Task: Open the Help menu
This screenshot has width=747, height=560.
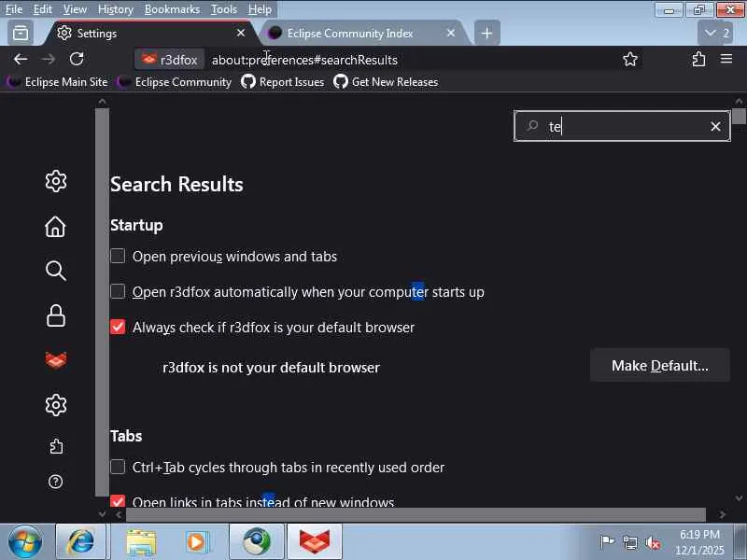Action: click(260, 9)
